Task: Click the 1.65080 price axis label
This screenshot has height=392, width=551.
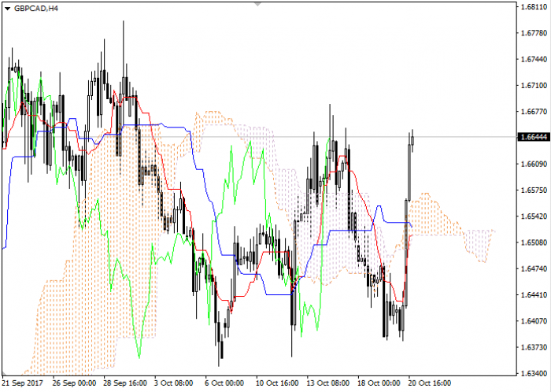Action: tap(534, 242)
